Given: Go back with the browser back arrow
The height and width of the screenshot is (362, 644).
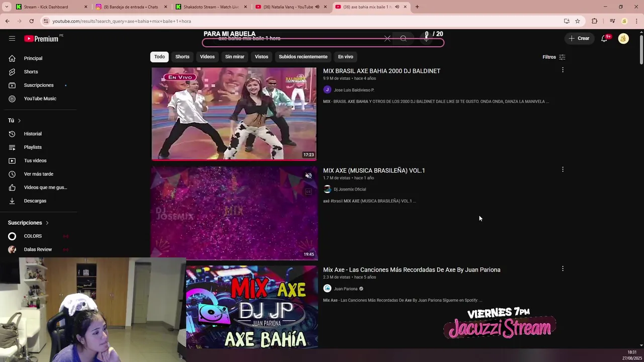Looking at the screenshot, I should click(x=7, y=21).
